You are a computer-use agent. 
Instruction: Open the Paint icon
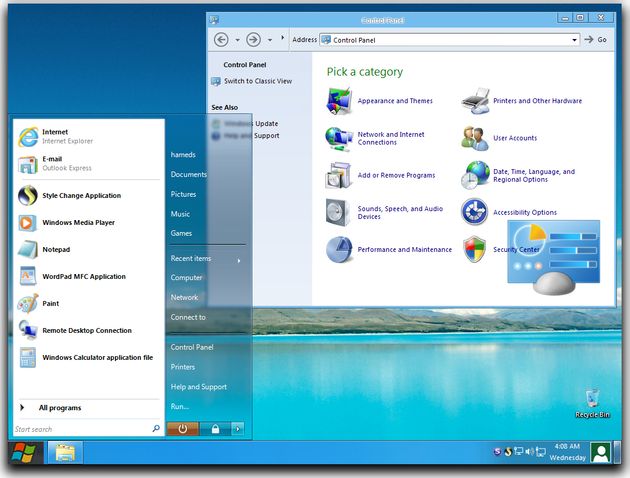pos(28,303)
